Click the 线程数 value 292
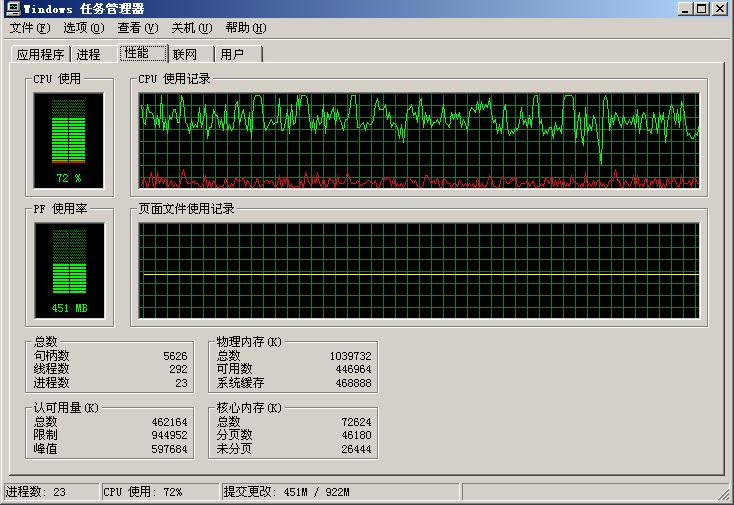 pos(178,369)
